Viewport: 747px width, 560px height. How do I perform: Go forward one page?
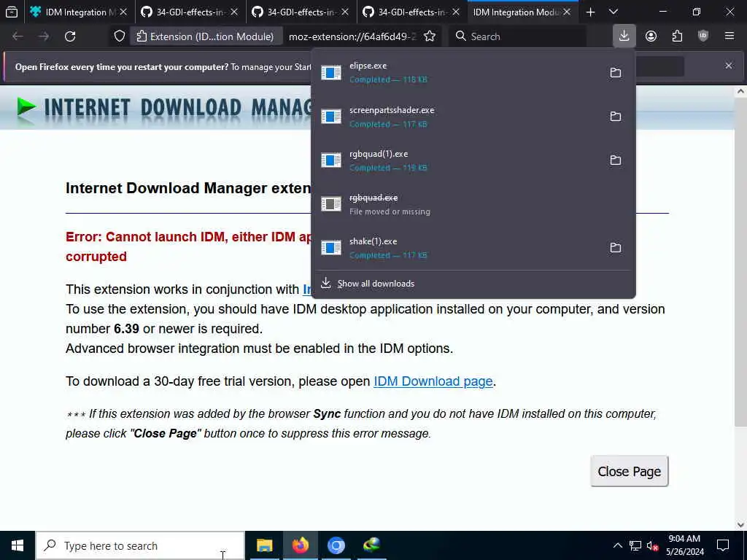click(x=44, y=36)
